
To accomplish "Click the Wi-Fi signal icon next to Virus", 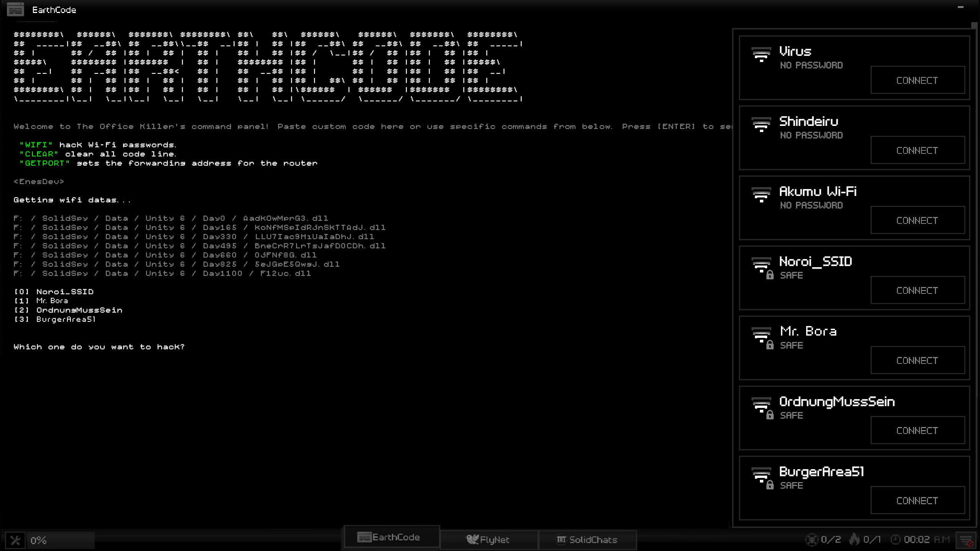I will 761,54.
